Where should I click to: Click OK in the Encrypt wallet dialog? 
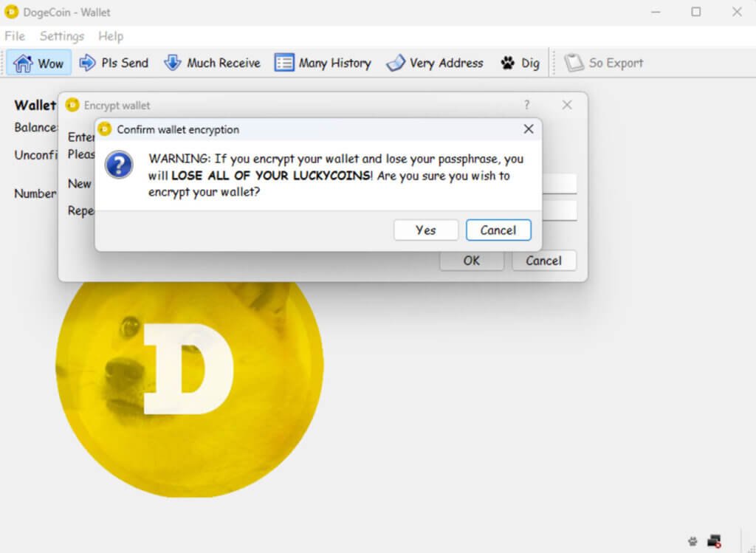(x=471, y=260)
